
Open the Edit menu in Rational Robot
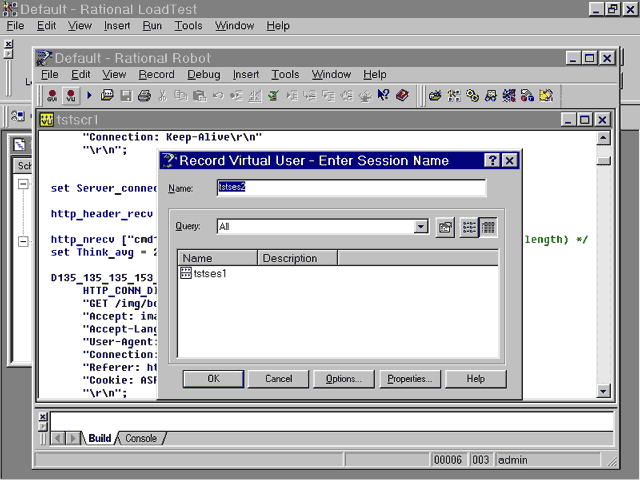coord(80,74)
